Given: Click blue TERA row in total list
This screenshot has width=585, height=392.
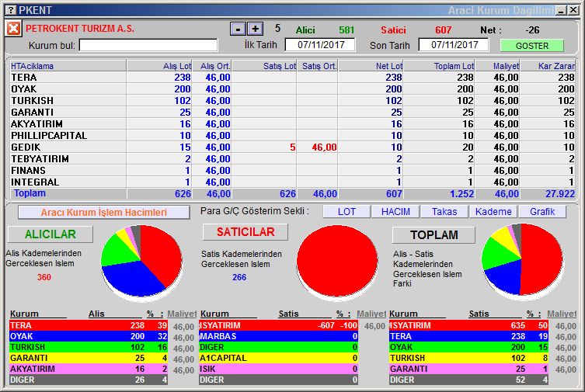Looking at the screenshot, I should tap(468, 336).
